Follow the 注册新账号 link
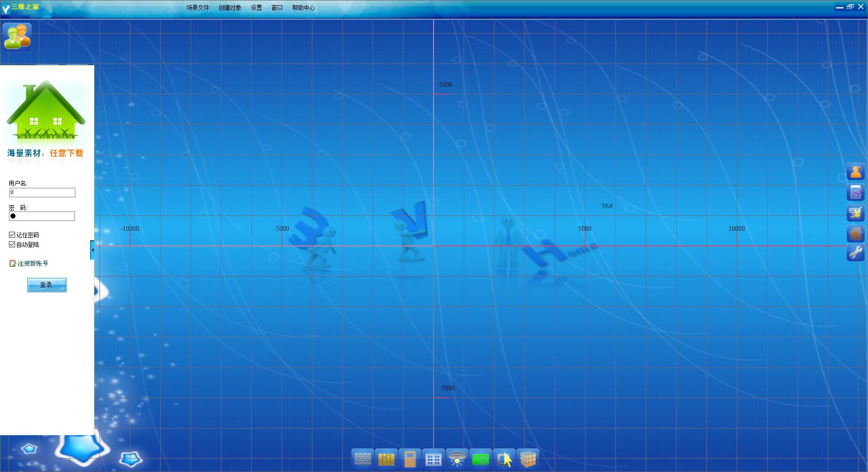 33,263
